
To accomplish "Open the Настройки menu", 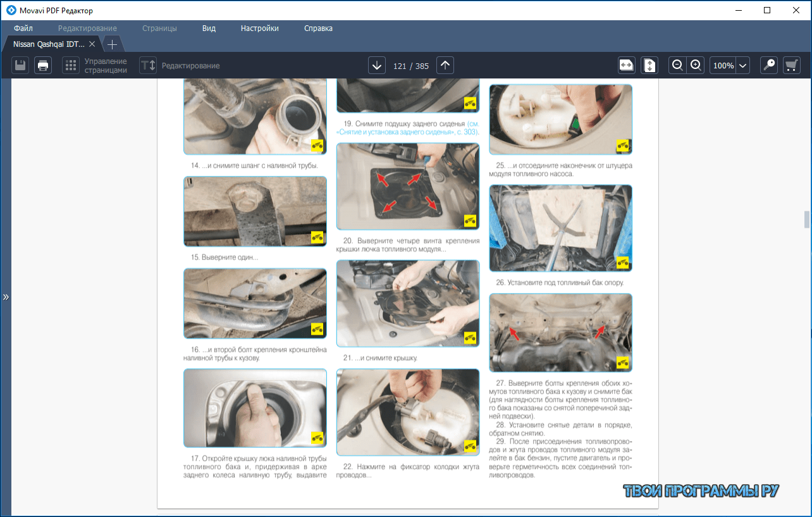I will (x=259, y=28).
